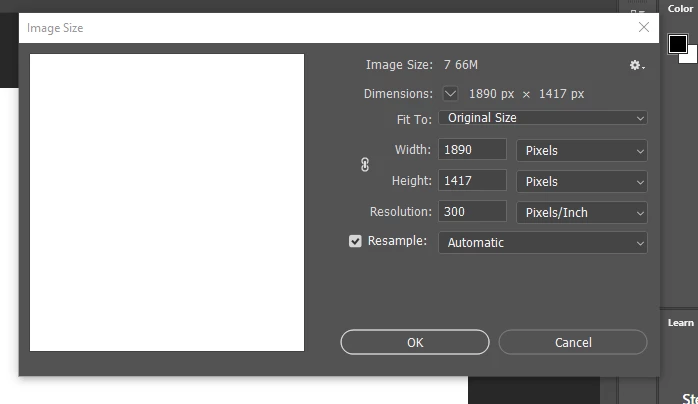Toggle the constrain proportions chain link icon

(x=365, y=165)
